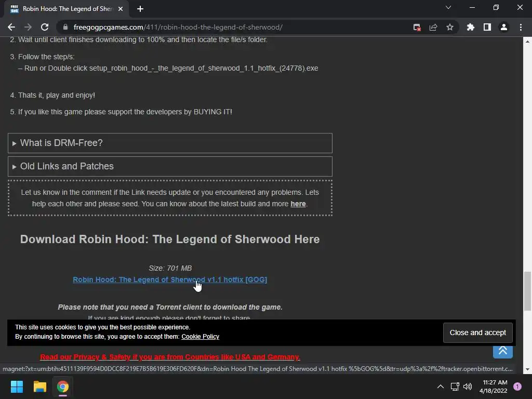Click the forward navigation arrow
Image resolution: width=532 pixels, height=399 pixels.
28,27
